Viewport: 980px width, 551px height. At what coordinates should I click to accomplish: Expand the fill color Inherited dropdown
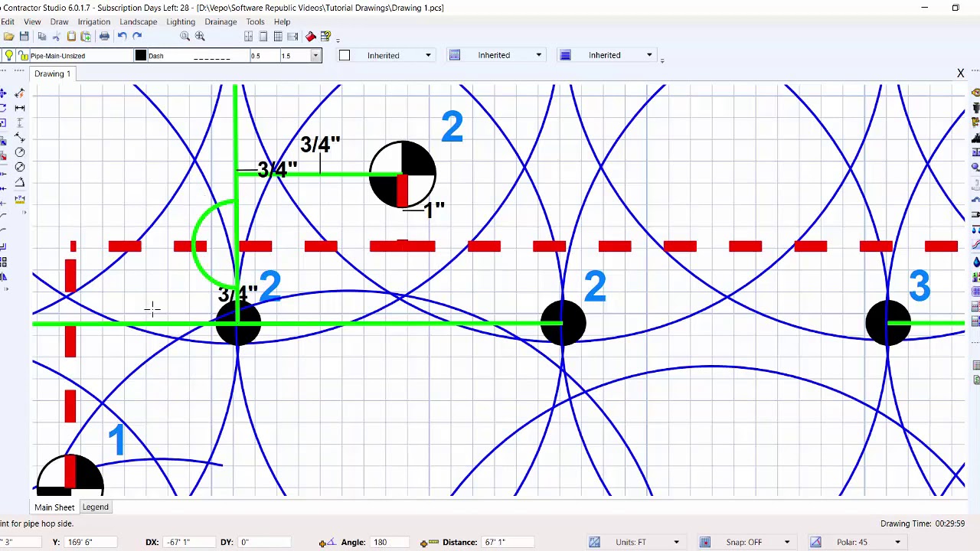(428, 55)
